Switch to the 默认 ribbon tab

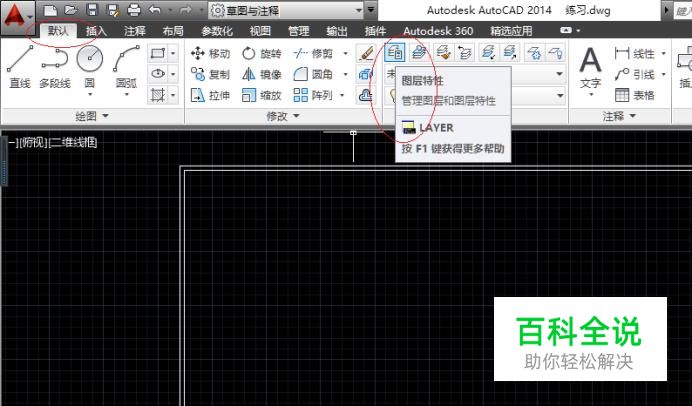pos(58,30)
